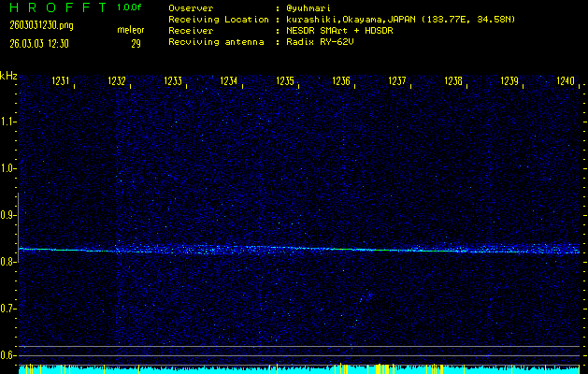Click the HROFFT title text
The width and height of the screenshot is (588, 374).
point(58,7)
